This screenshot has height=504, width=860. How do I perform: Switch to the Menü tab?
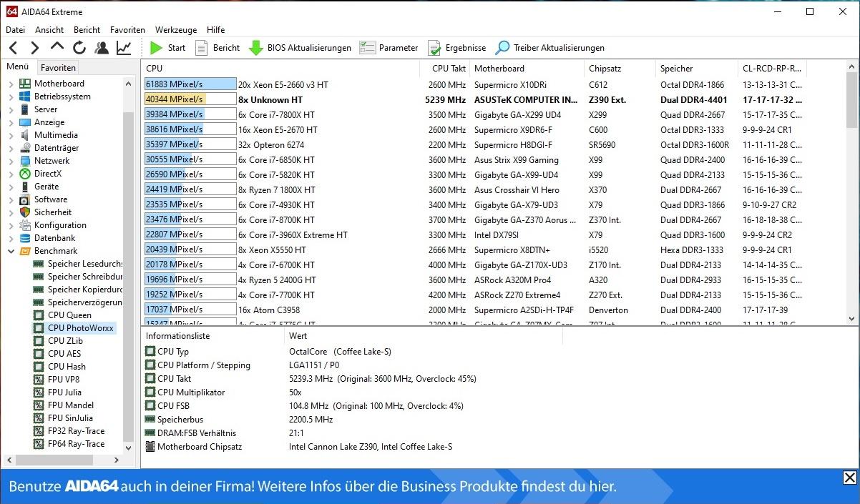(18, 67)
